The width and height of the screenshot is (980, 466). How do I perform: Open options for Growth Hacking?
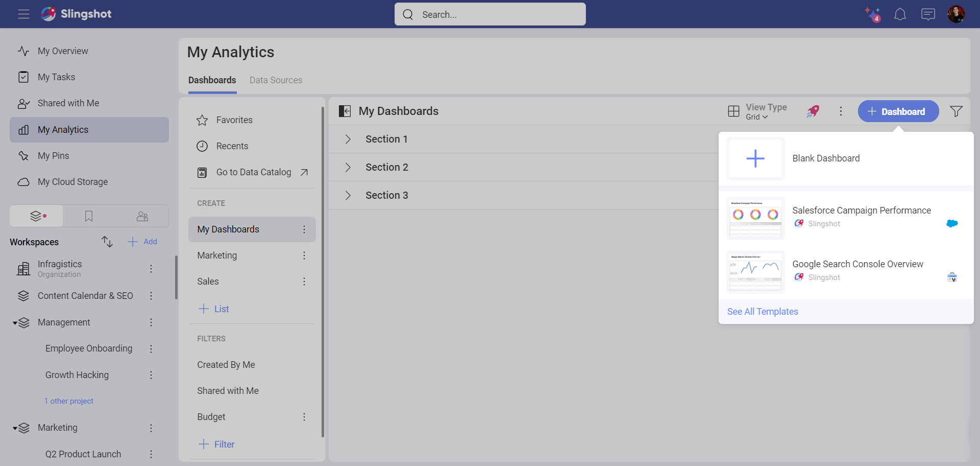[151, 375]
